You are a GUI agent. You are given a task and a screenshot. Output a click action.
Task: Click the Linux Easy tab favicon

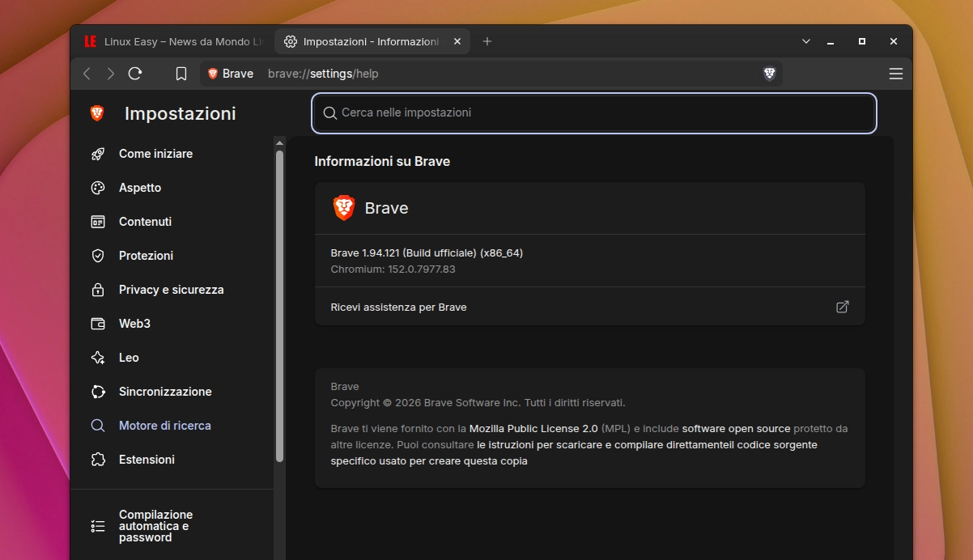pyautogui.click(x=91, y=41)
